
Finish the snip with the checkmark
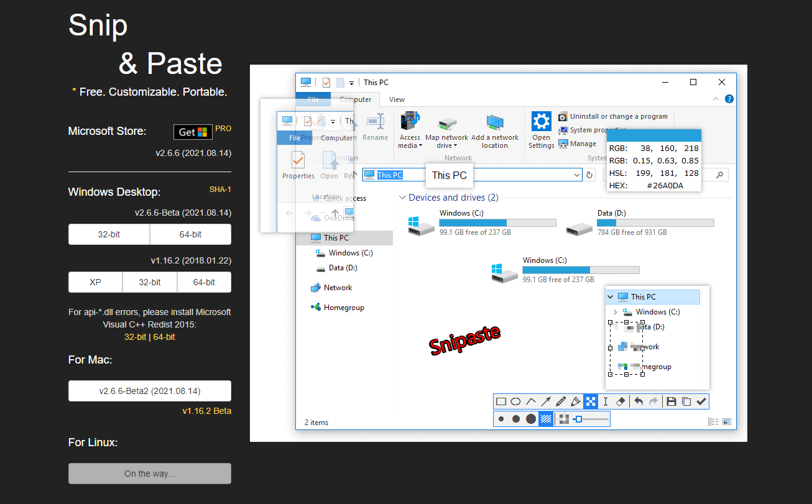click(x=701, y=401)
